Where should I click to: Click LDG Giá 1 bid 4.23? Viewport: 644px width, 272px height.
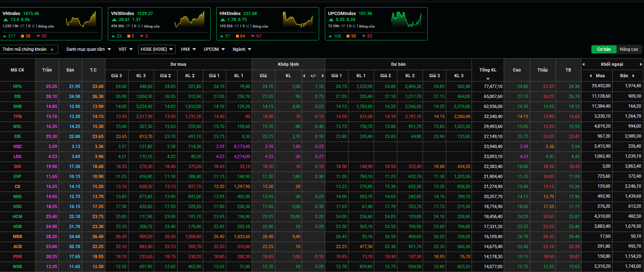[220, 157]
